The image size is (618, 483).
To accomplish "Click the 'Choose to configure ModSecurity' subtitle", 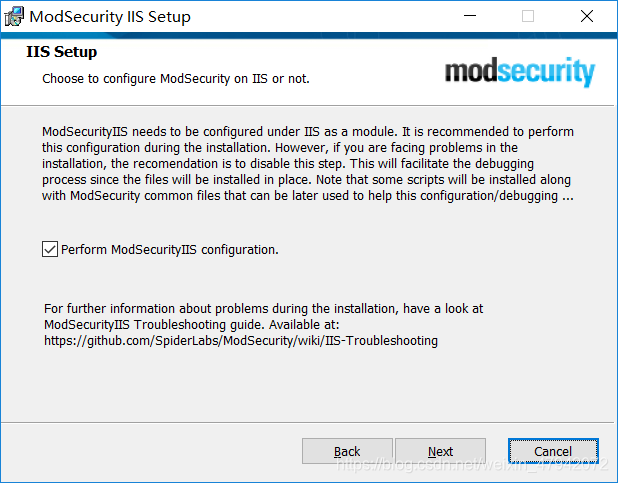I will pos(175,78).
